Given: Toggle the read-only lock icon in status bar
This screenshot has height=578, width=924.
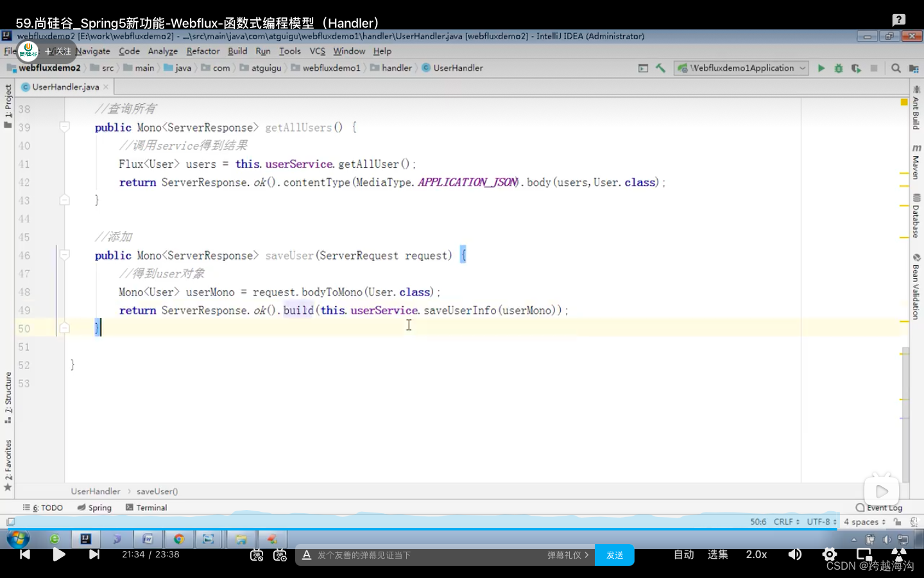Looking at the screenshot, I should pos(898,522).
